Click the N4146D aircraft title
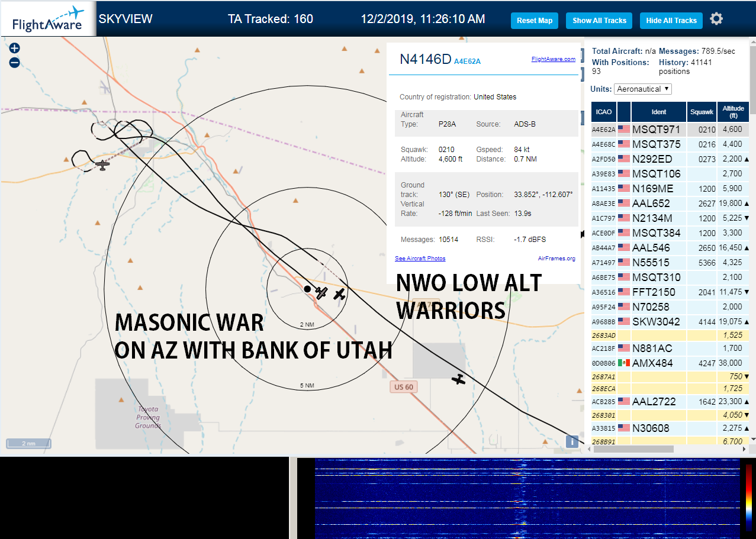This screenshot has width=756, height=539. [426, 59]
